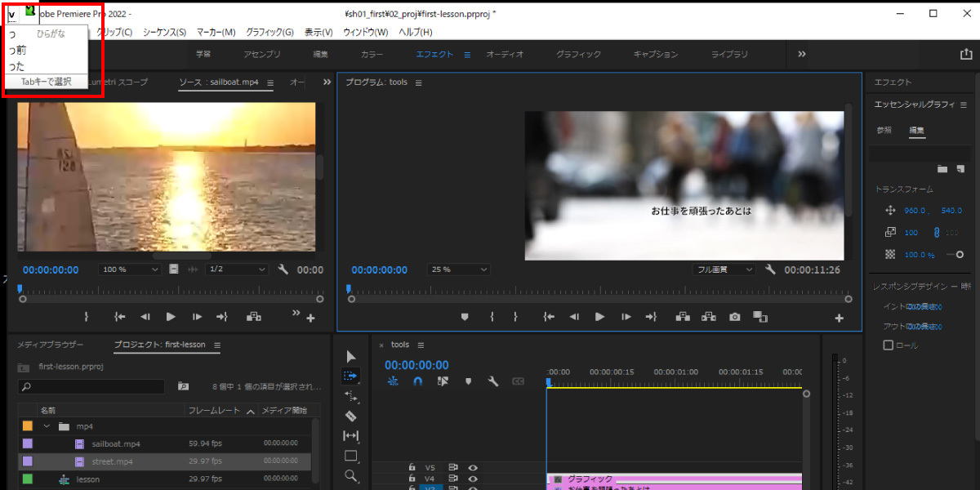Open プログラム: tools panel menu
The height and width of the screenshot is (490, 980).
point(418,82)
